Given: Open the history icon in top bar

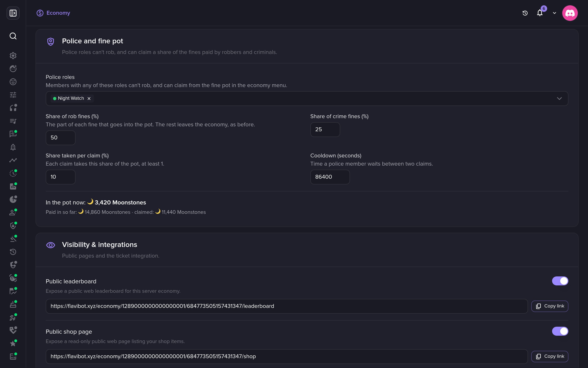Looking at the screenshot, I should click(525, 13).
